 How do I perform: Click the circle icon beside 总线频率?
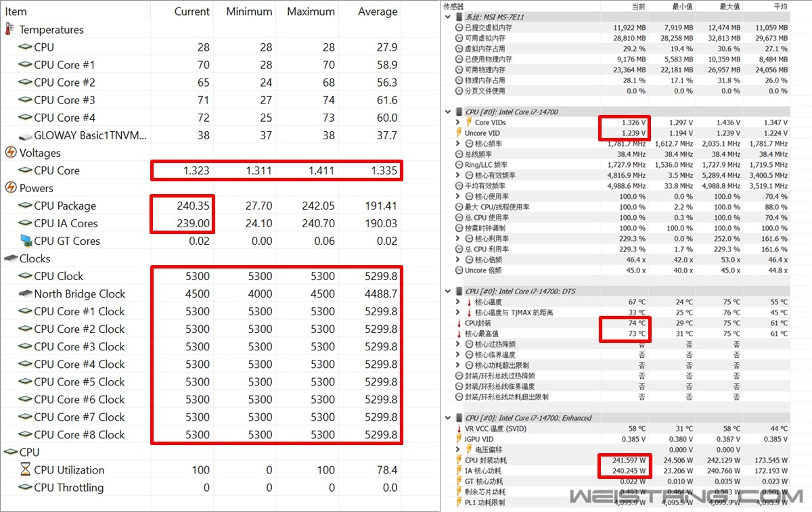point(459,154)
